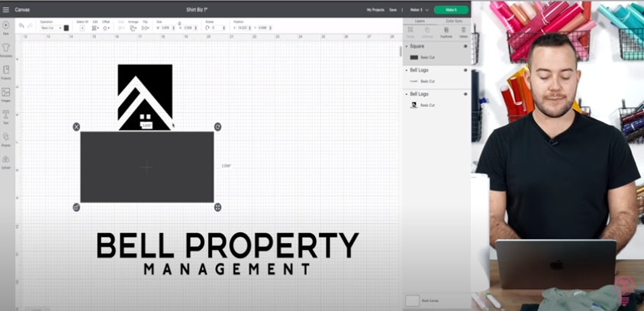Open the Maker 3 machine dropdown
644x311 pixels.
[x=420, y=10]
